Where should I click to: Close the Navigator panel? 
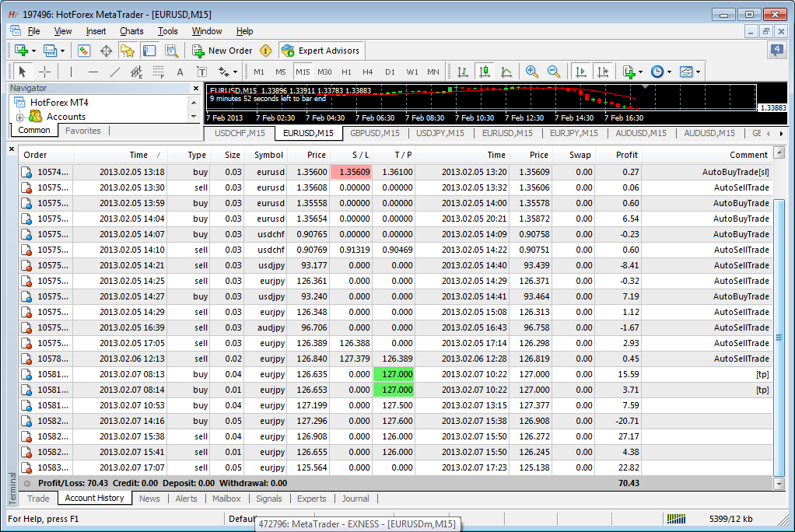click(x=196, y=88)
